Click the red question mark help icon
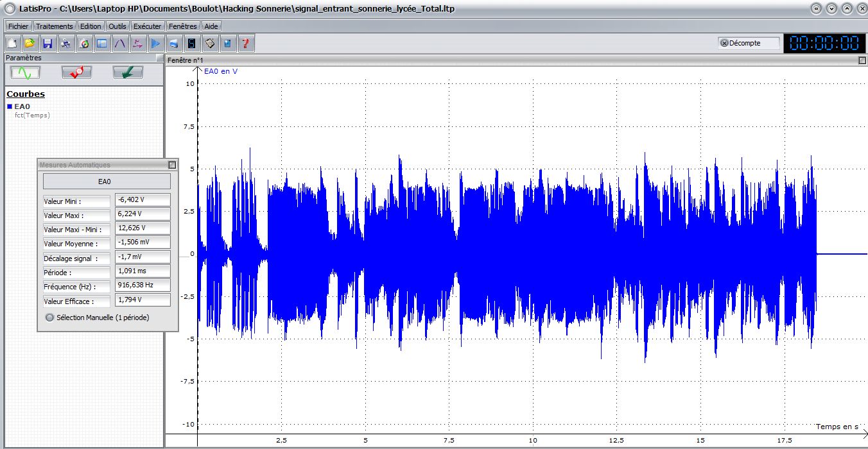This screenshot has width=868, height=449. point(245,44)
